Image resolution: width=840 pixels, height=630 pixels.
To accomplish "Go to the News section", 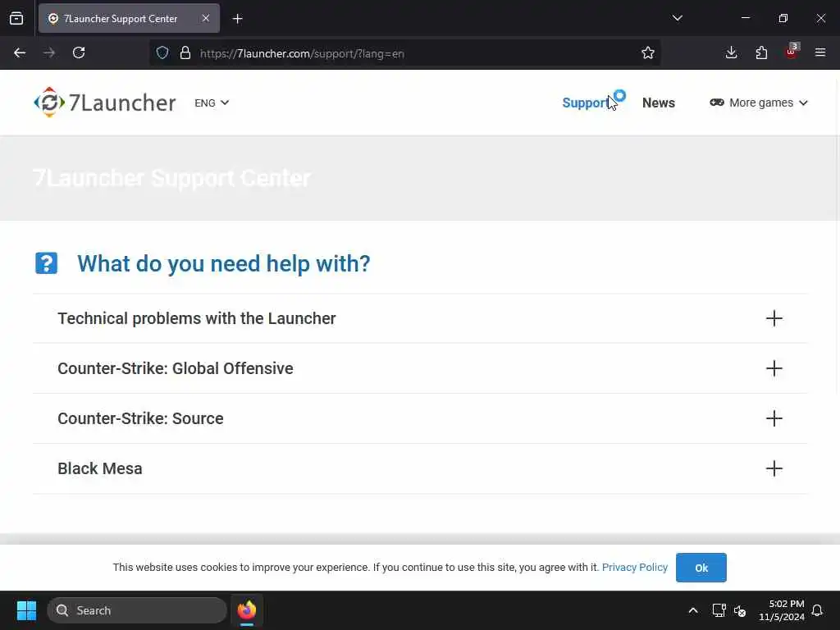I will pyautogui.click(x=659, y=103).
